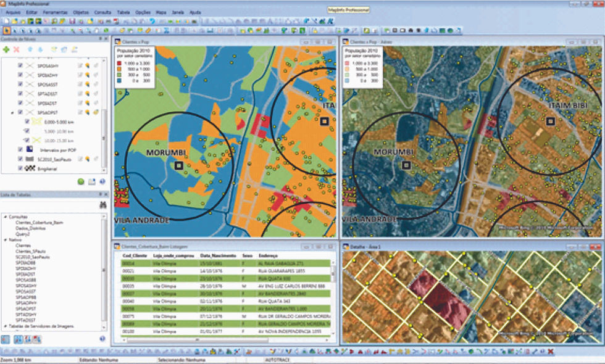Select the row with client code 00025
605x364 pixels.
[x=226, y=286]
